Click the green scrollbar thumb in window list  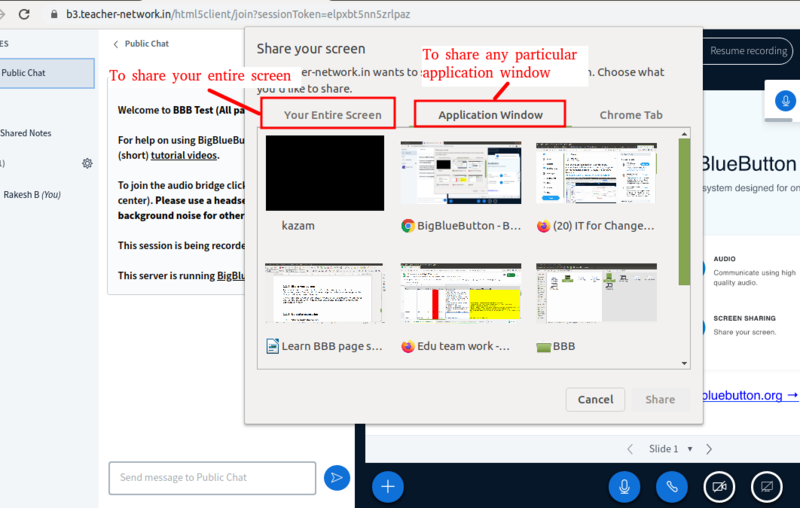click(x=684, y=212)
